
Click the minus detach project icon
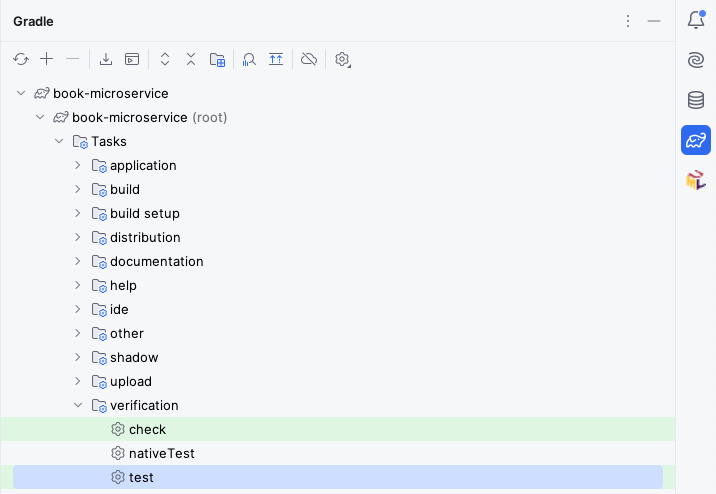coord(73,59)
